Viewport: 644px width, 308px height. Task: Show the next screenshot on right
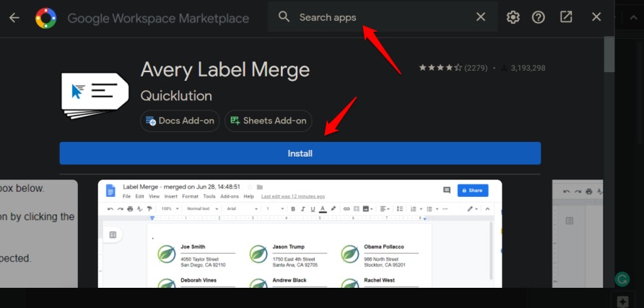577,234
